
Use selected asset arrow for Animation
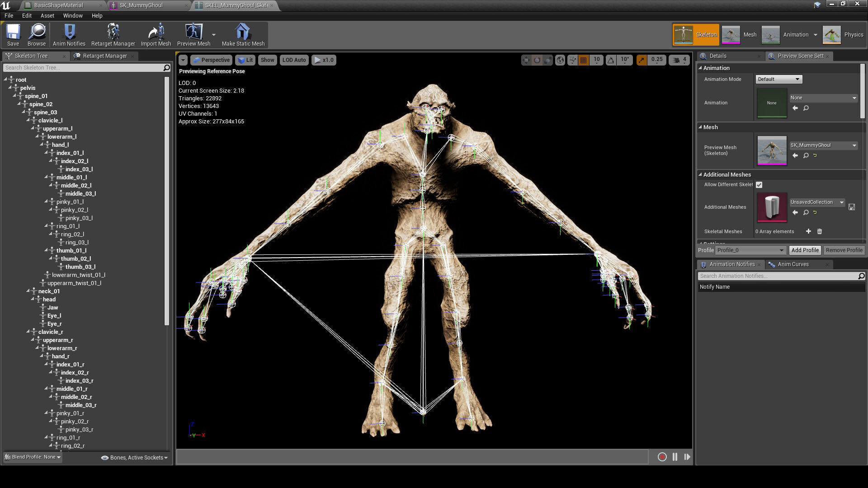[795, 108]
